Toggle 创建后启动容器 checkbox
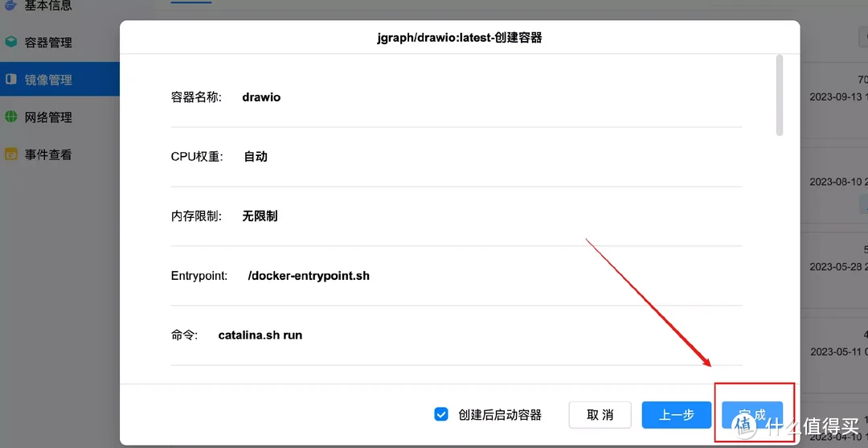Screen dimensions: 868x448 [440, 415]
